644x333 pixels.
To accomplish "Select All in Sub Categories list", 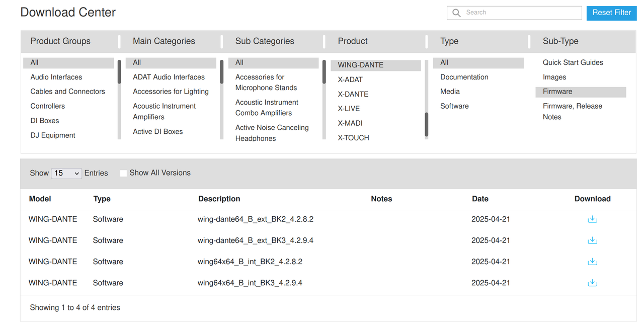I will pos(274,63).
